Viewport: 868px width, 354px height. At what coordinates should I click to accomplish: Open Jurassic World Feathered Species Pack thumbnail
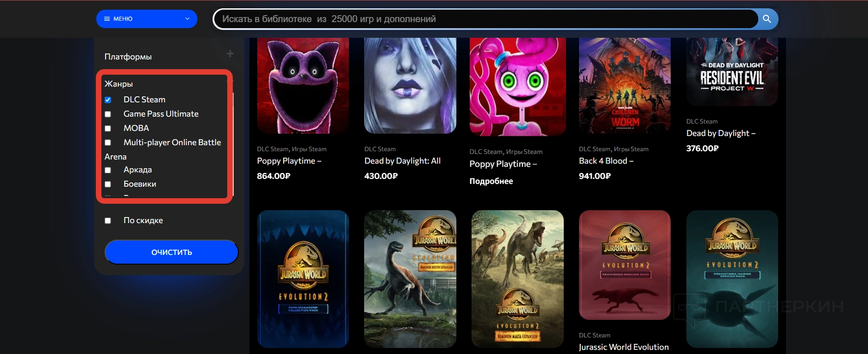click(x=625, y=265)
